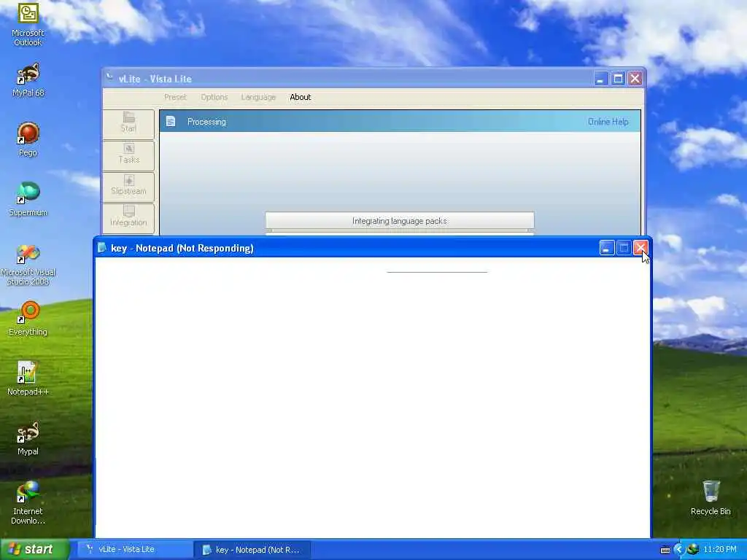Viewport: 747px width, 560px height.
Task: Click the vLite title bar app icon
Action: coord(109,77)
